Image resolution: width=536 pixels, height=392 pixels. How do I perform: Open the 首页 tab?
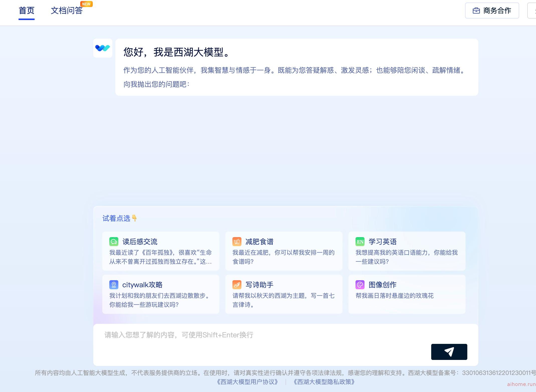[27, 11]
